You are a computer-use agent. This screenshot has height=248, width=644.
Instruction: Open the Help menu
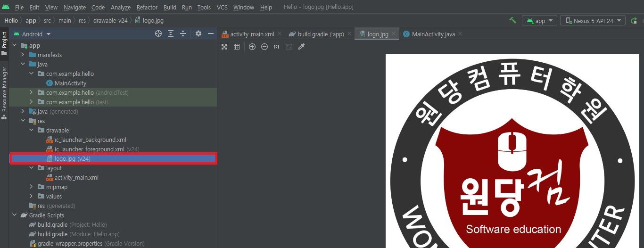click(x=266, y=7)
